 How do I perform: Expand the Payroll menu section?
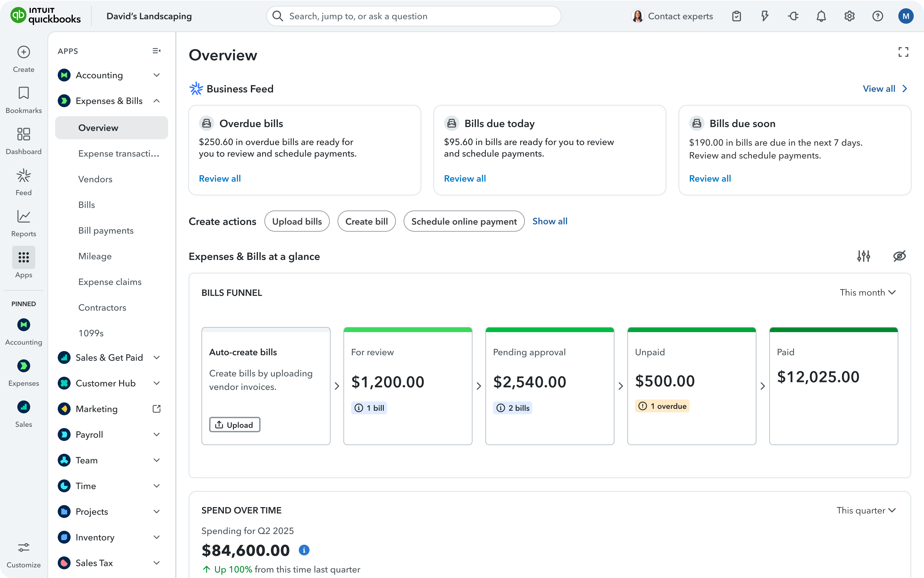156,435
